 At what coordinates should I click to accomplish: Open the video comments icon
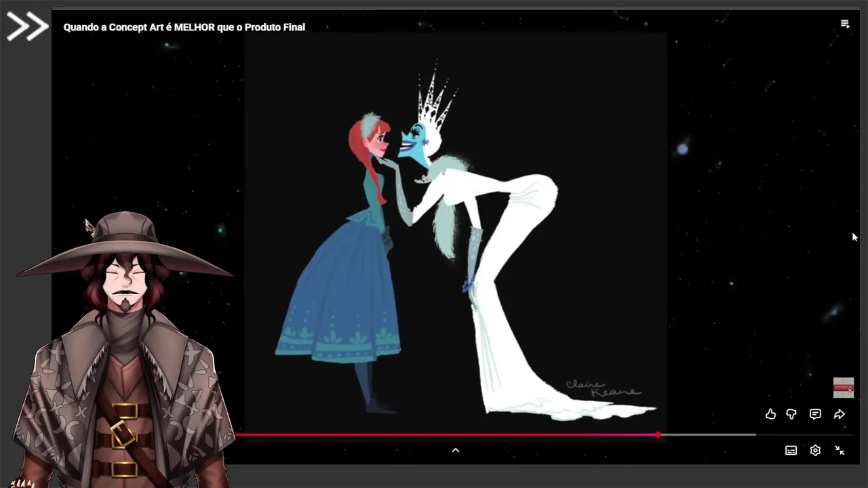[815, 414]
